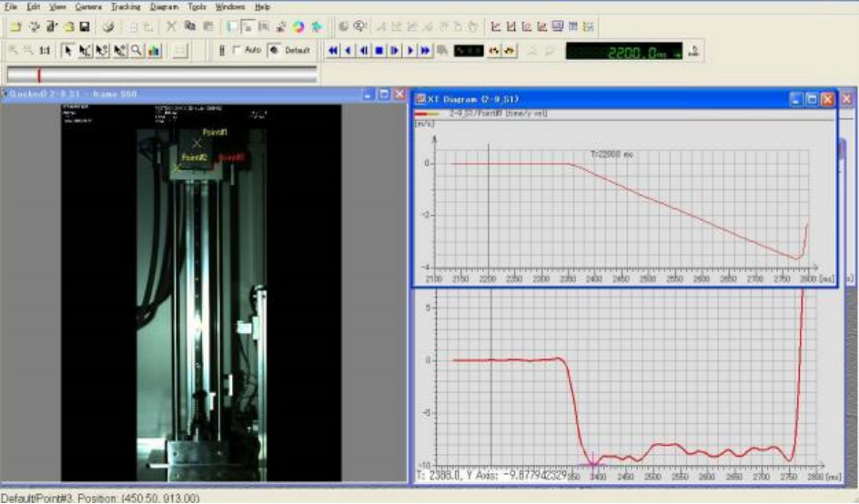Rewind to first frame
This screenshot has width=859, height=504.
332,51
